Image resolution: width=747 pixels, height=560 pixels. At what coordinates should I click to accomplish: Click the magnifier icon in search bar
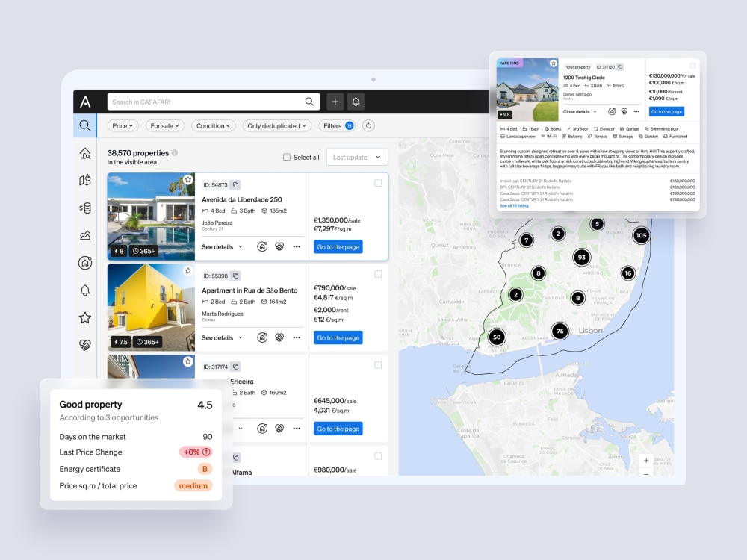tap(309, 102)
